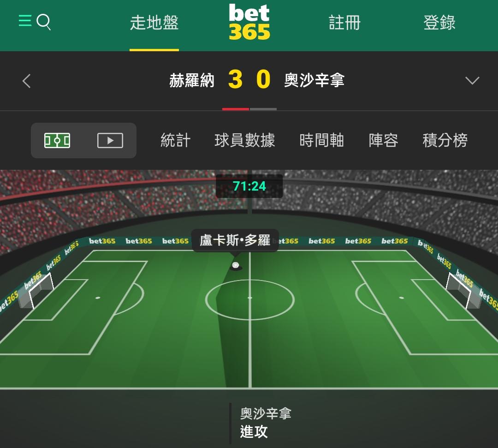Open the 積分榜 standings tab
This screenshot has width=498, height=448.
click(445, 140)
